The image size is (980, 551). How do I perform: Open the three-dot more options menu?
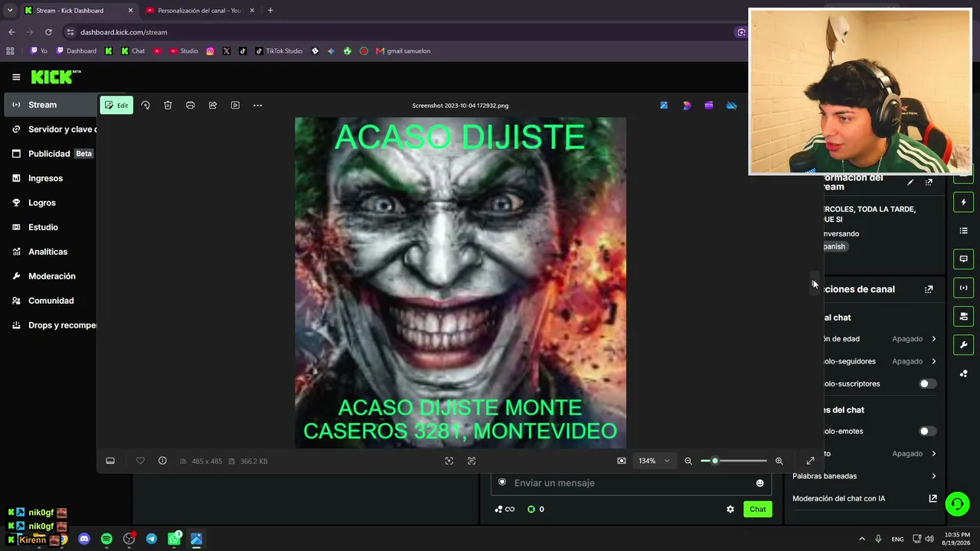click(x=257, y=105)
